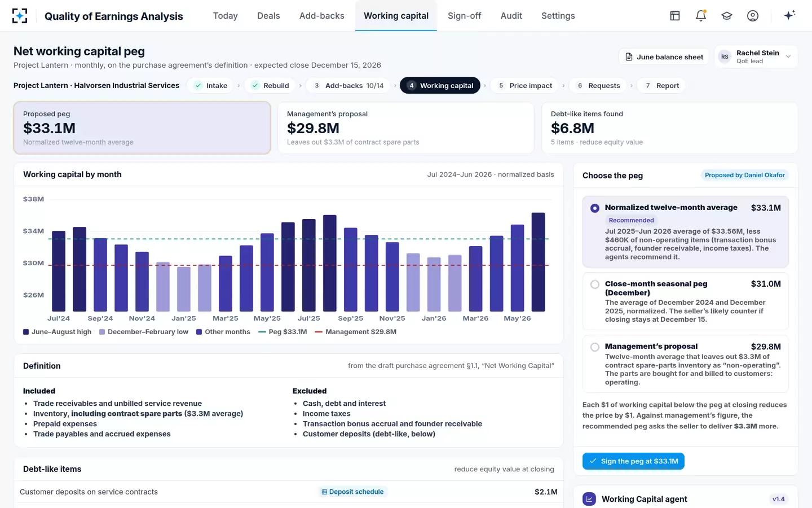This screenshot has height=508, width=812.
Task: Open the AI sparkle assistant icon
Action: pos(789,15)
